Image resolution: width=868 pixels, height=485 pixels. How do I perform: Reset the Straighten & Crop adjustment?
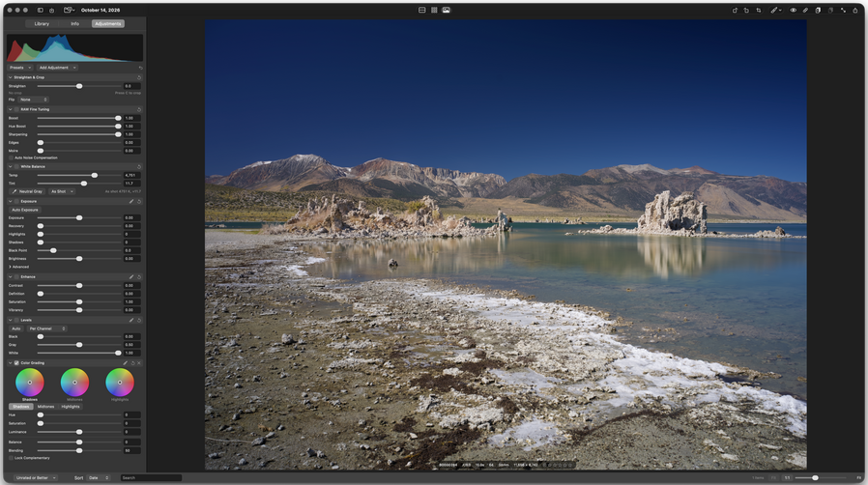139,77
